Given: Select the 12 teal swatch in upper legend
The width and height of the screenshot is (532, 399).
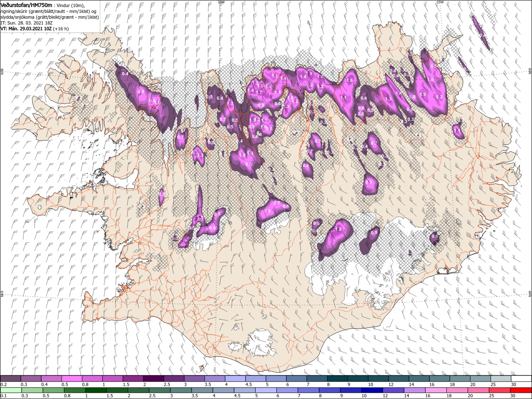Looking at the screenshot, I should pos(399,379).
